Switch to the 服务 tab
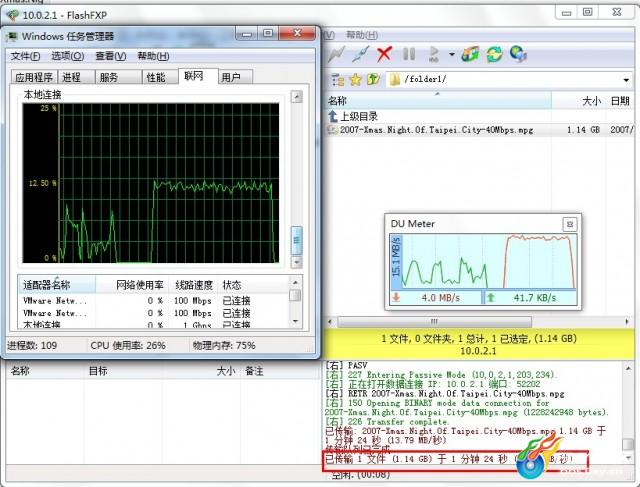 coord(118,77)
